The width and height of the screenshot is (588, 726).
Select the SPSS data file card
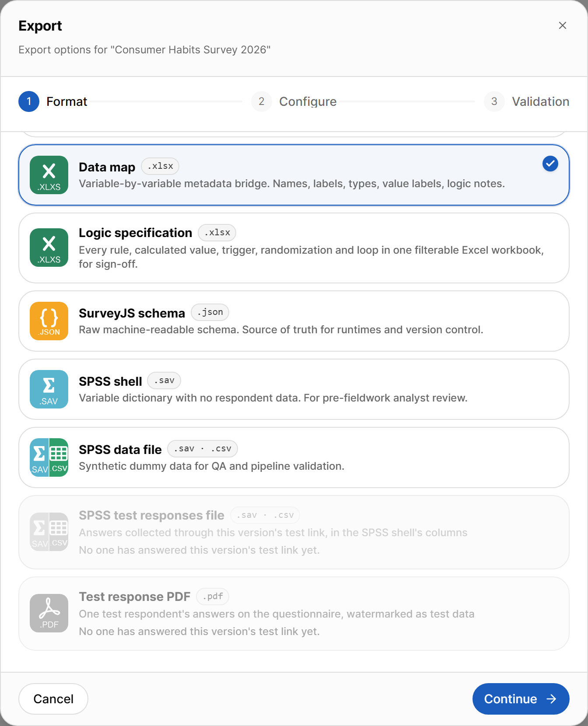pos(294,457)
